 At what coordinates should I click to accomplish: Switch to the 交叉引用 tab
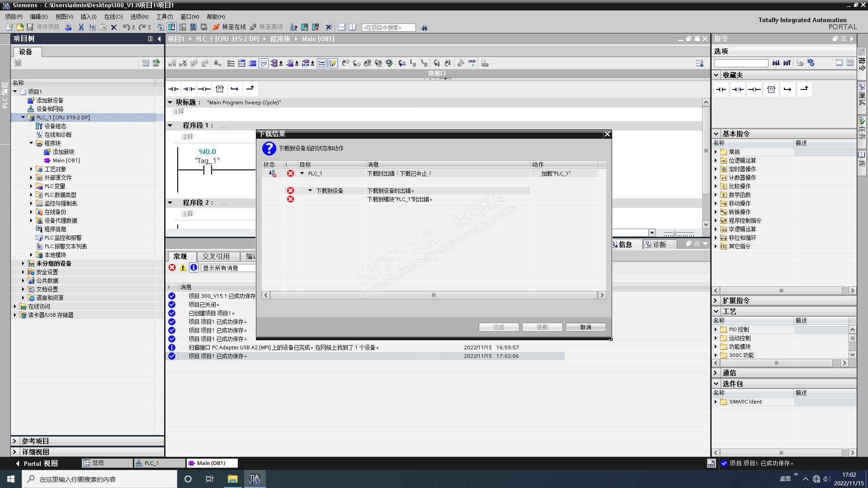[216, 256]
